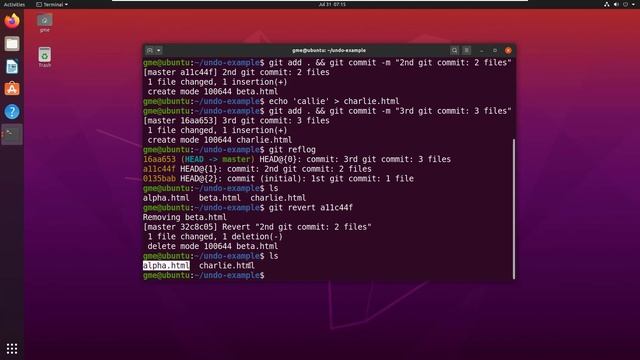Click 'create mode 100644 charlie.html' line
Viewport: 640px width, 360px height.
click(220, 140)
